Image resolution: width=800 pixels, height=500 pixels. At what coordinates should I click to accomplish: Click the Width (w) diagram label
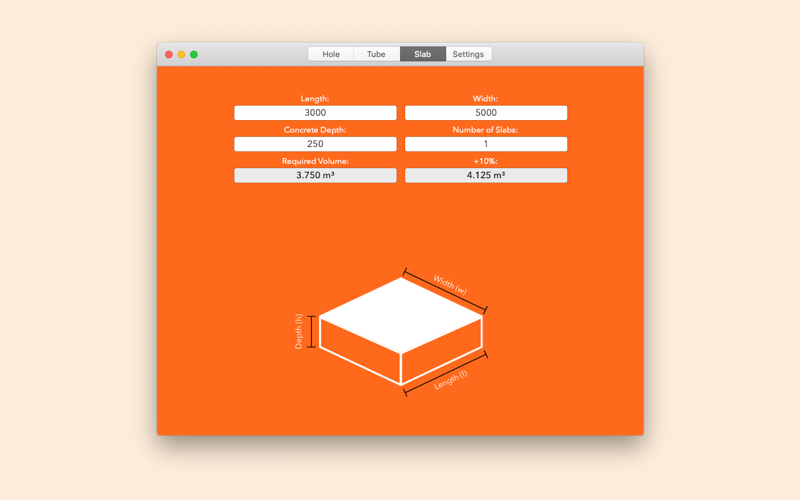(x=449, y=285)
